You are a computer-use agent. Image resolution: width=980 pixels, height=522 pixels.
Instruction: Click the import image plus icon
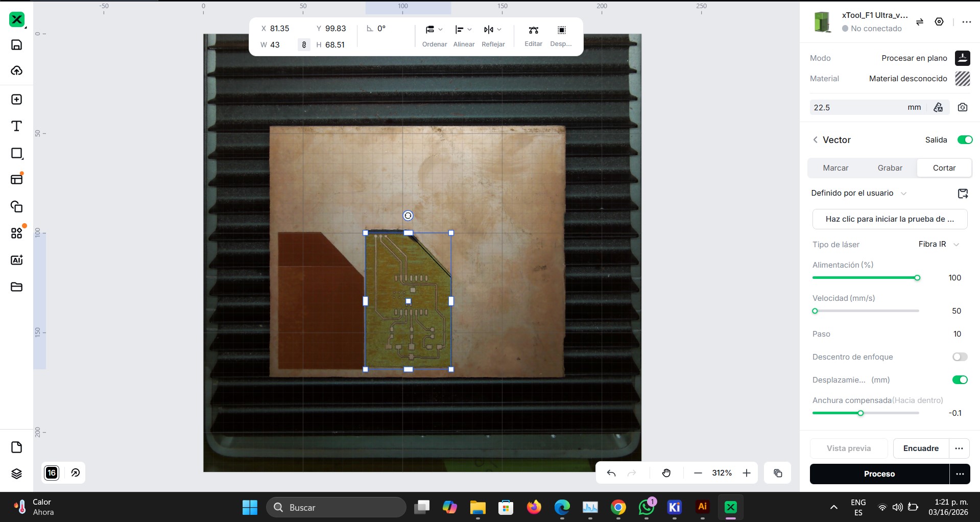click(x=17, y=99)
